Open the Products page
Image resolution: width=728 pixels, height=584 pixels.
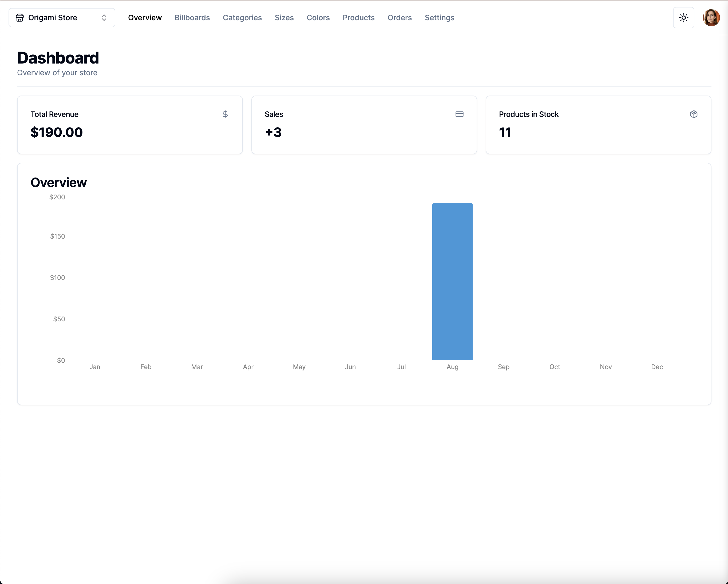(358, 18)
